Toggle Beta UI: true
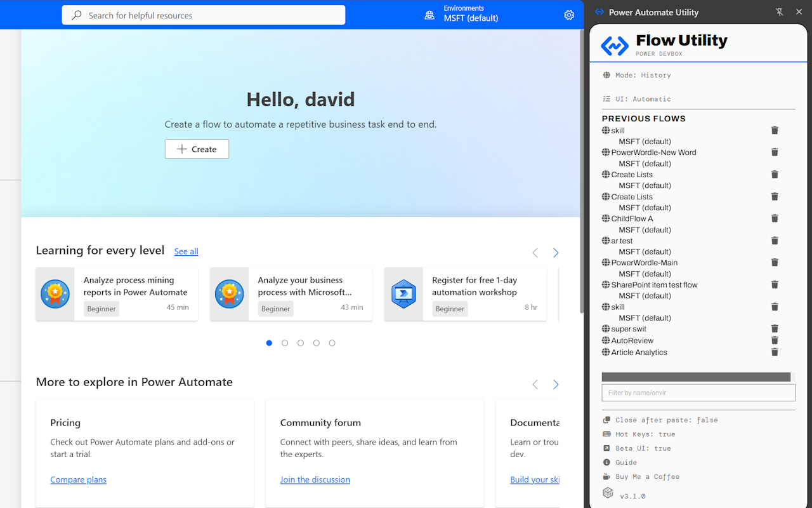The image size is (812, 508). pyautogui.click(x=636, y=448)
